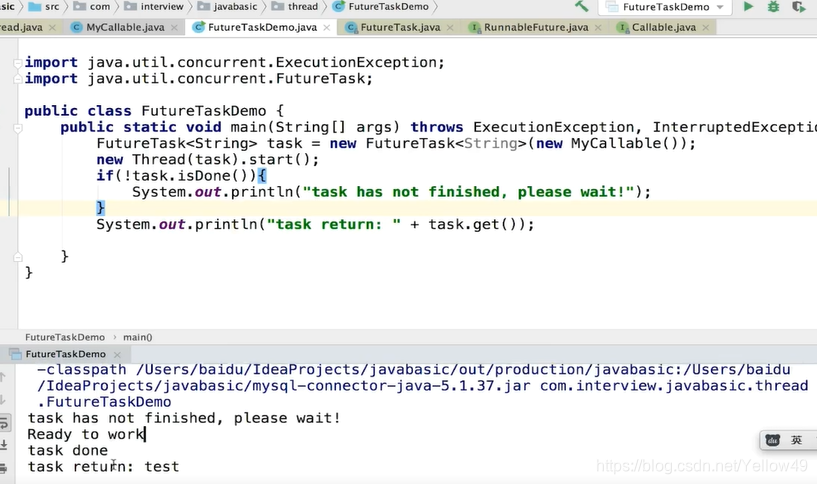The width and height of the screenshot is (817, 484).
Task: Close the RunnableFuture.java tab
Action: [598, 28]
